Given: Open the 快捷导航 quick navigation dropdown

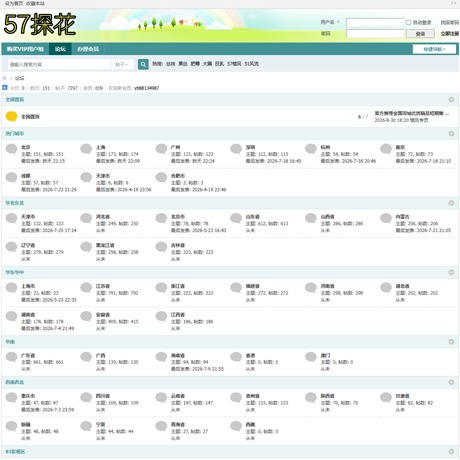Looking at the screenshot, I should pyautogui.click(x=434, y=49).
